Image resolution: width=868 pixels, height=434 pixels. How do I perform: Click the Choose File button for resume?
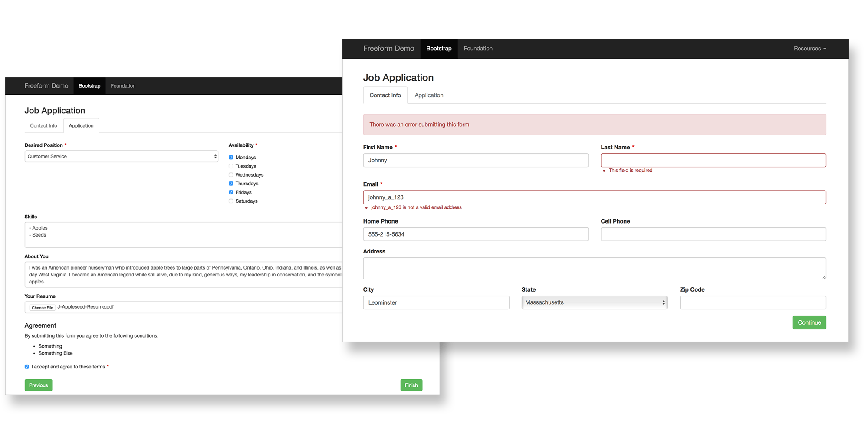tap(43, 308)
